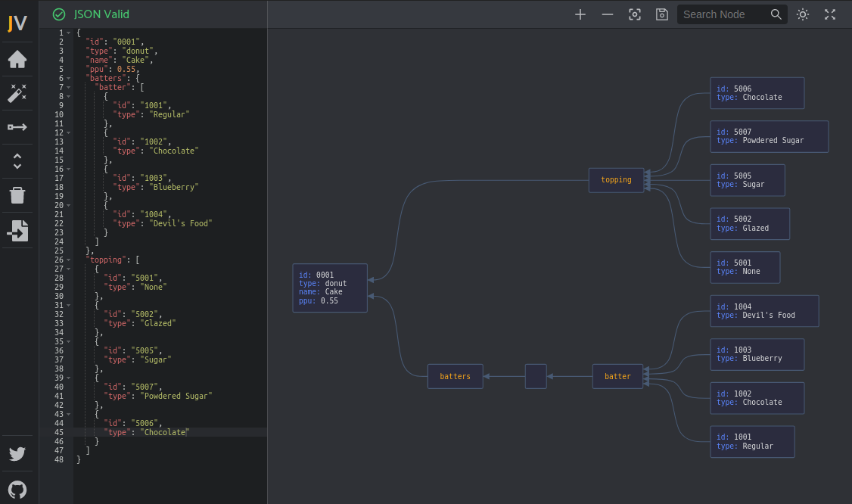This screenshot has width=852, height=504.
Task: Click the graph direction arrow icon
Action: pyautogui.click(x=17, y=127)
